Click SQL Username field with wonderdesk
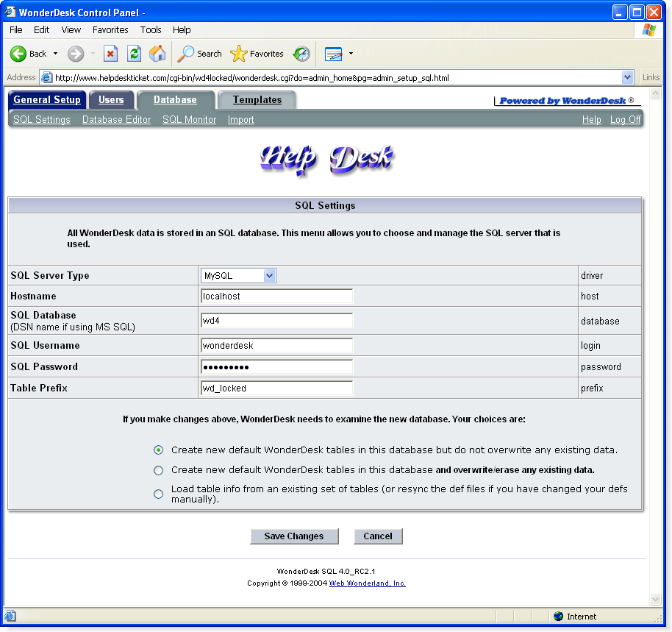Viewport: 672px width, 632px height. point(277,346)
